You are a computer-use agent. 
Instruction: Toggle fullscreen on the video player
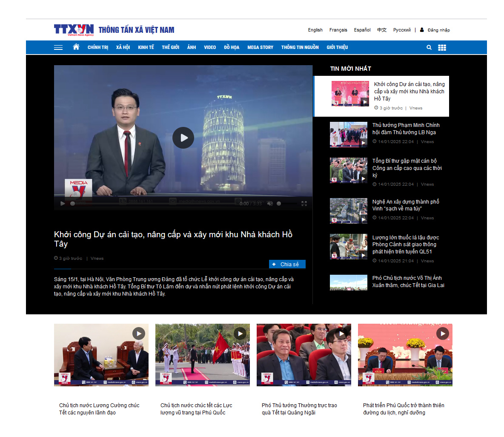(x=304, y=204)
